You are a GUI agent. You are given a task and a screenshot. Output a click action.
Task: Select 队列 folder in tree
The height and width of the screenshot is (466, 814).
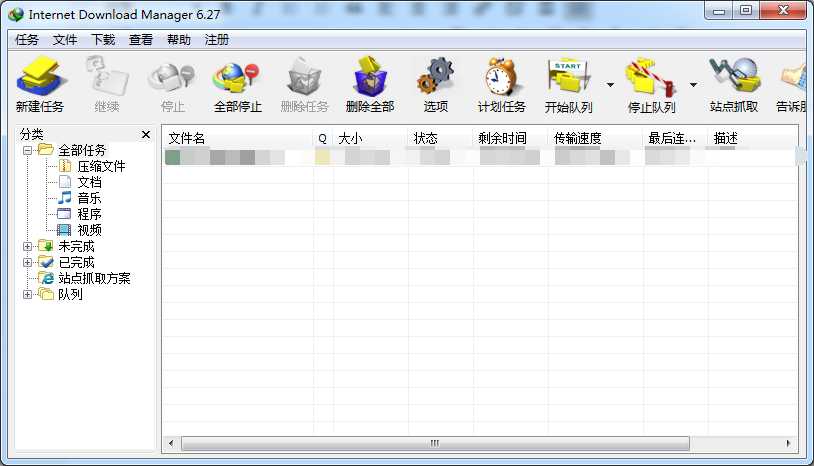61,295
